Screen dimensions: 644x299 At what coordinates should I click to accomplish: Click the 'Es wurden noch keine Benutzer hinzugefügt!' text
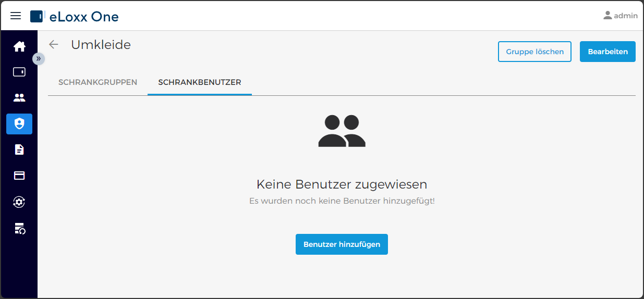pos(342,201)
